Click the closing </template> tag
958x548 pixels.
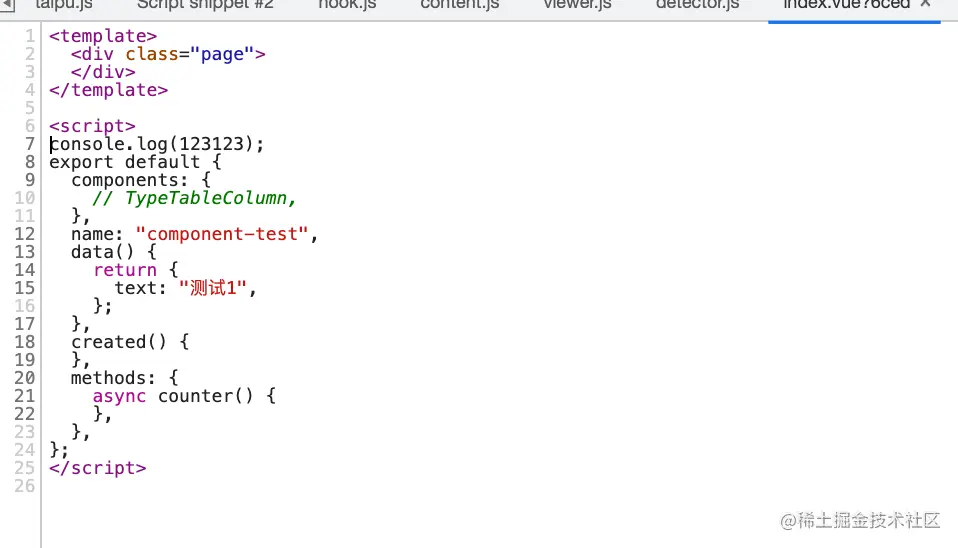[x=108, y=90]
